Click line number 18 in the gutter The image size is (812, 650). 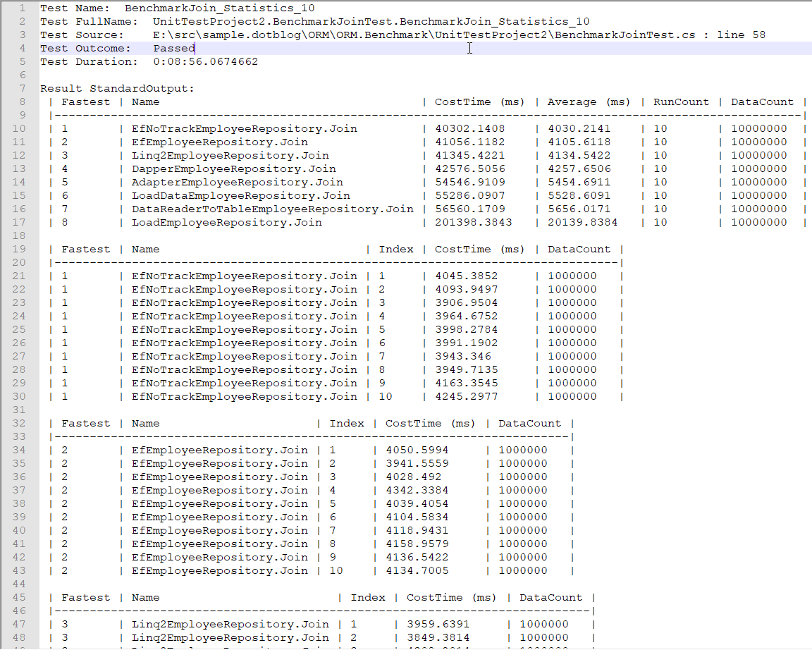[20, 235]
